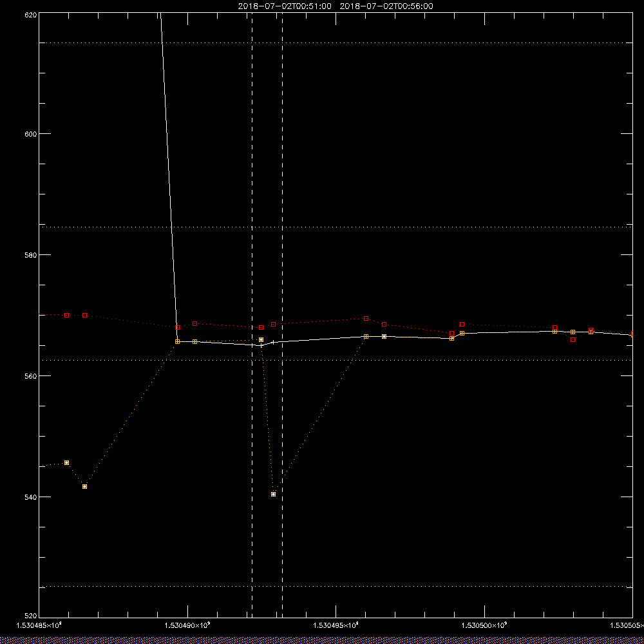Click the 580 y-axis label
Screen dimensions: 644x644
click(31, 254)
